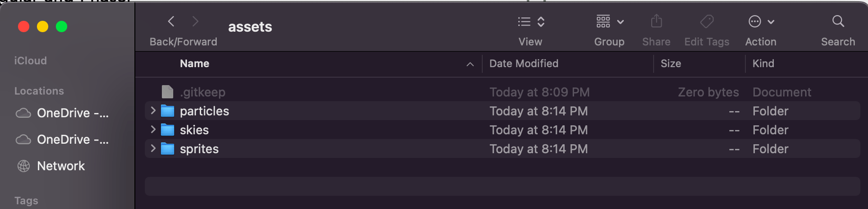The image size is (868, 209).
Task: Sort by the Kind column header
Action: point(763,64)
